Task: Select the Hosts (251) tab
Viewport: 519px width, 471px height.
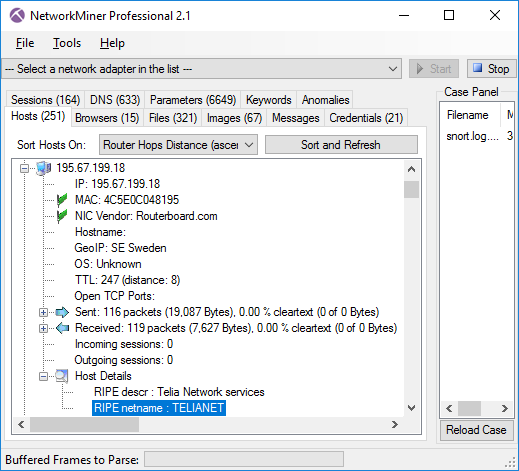Action: (38, 116)
